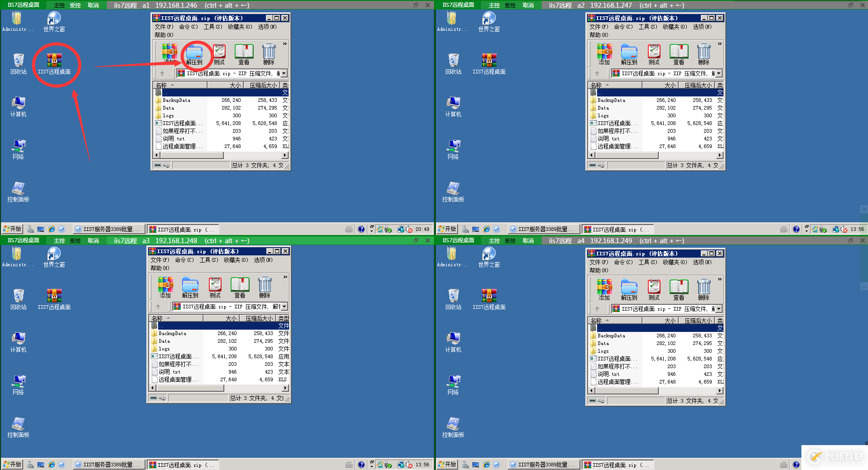Open a1 WinRAR archive path dropdown
This screenshot has height=470, width=868.
pos(284,73)
